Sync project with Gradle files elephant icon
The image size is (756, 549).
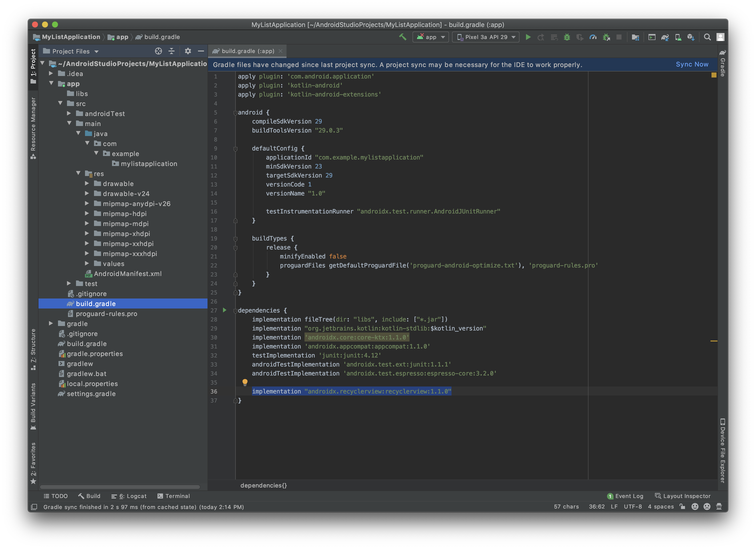pos(665,37)
